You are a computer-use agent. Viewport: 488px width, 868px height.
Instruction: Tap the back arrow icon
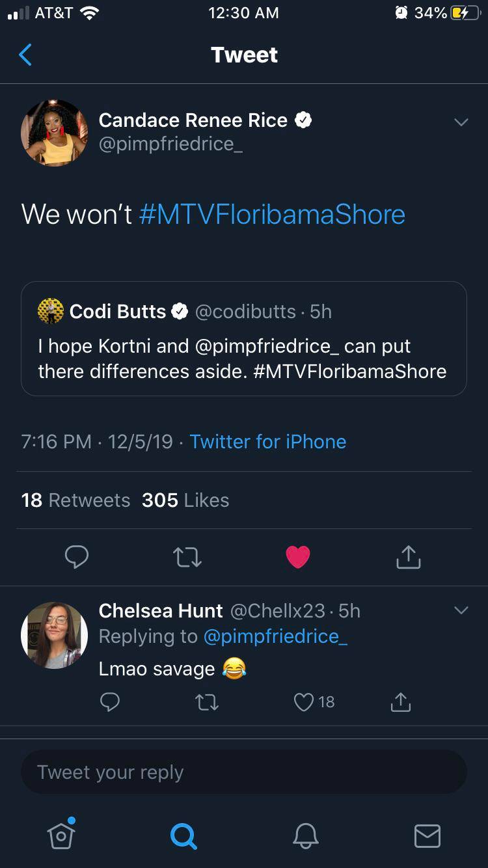(25, 55)
